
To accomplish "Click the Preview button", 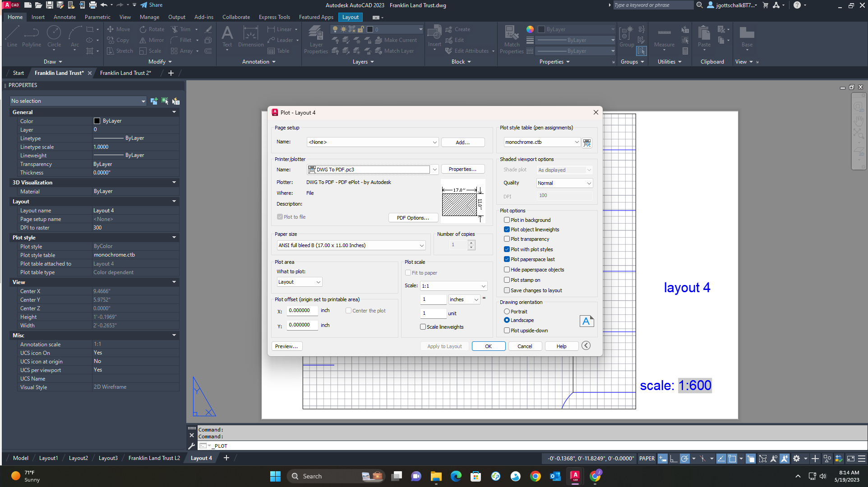I will 286,346.
